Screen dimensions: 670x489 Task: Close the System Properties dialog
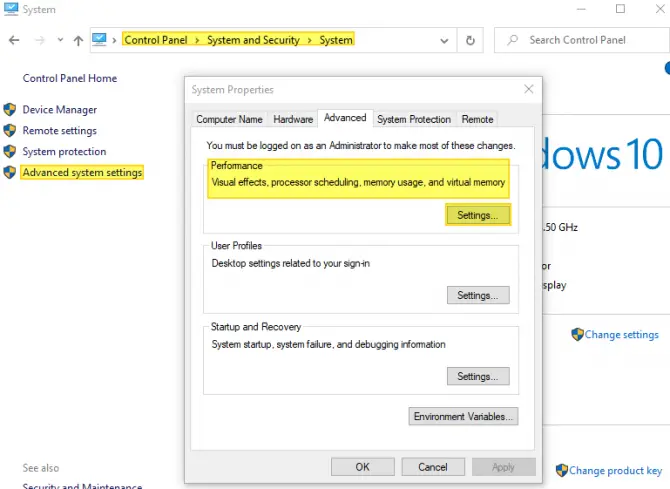pos(529,89)
